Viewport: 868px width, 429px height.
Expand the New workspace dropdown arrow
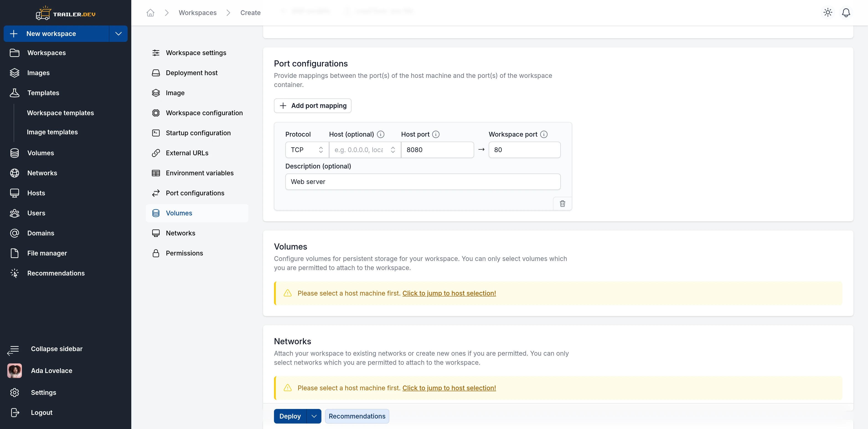(x=118, y=34)
